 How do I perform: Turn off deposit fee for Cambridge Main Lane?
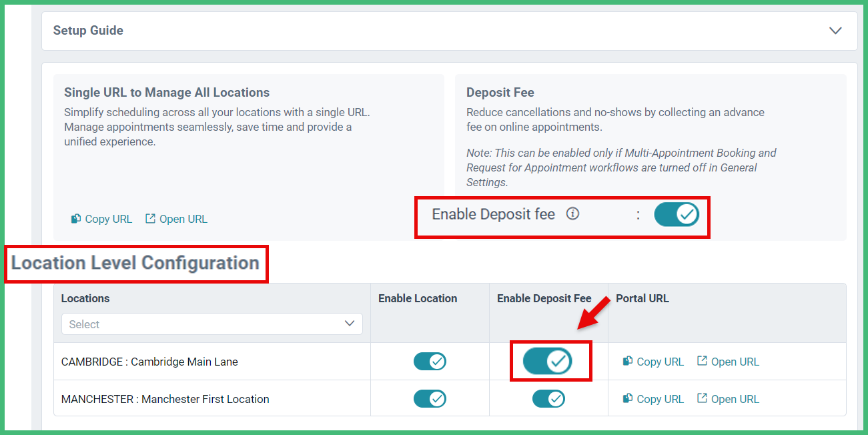pos(548,362)
